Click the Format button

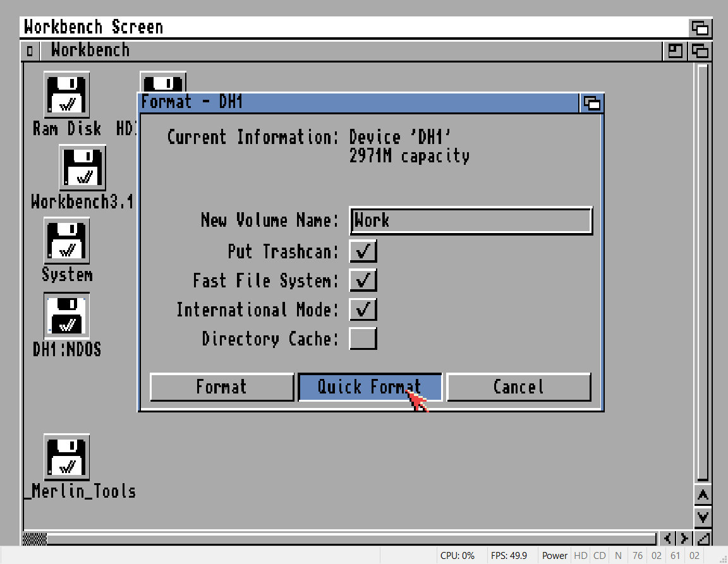tap(222, 387)
